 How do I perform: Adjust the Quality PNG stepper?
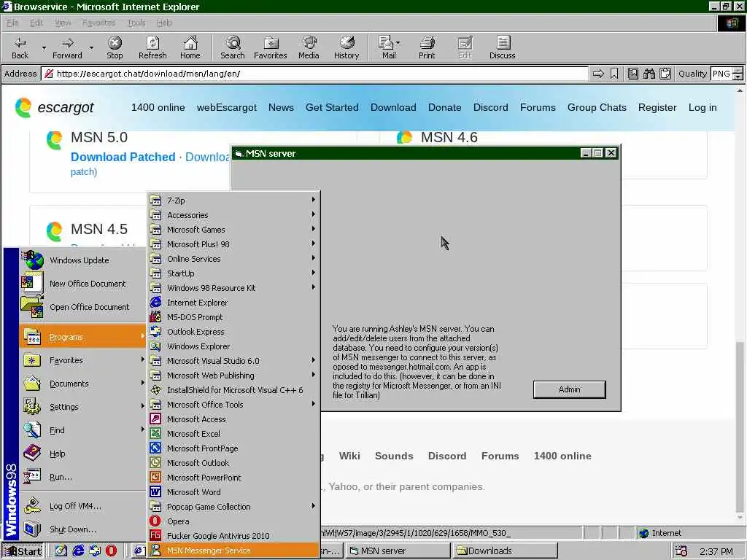(x=738, y=74)
